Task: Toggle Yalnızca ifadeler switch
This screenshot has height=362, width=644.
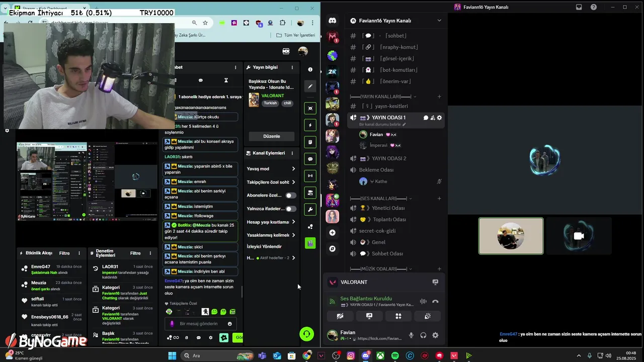Action: (x=291, y=209)
